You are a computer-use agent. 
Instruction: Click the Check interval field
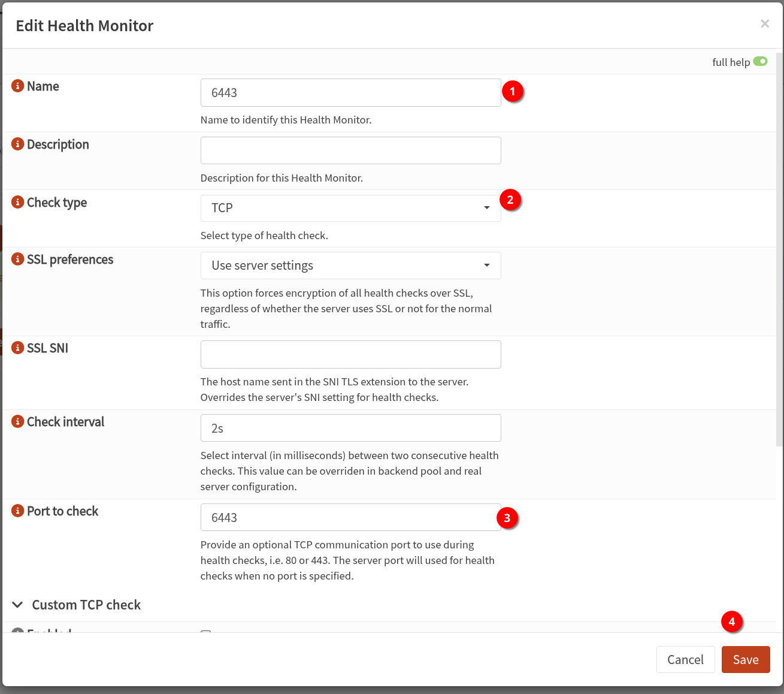coord(350,429)
